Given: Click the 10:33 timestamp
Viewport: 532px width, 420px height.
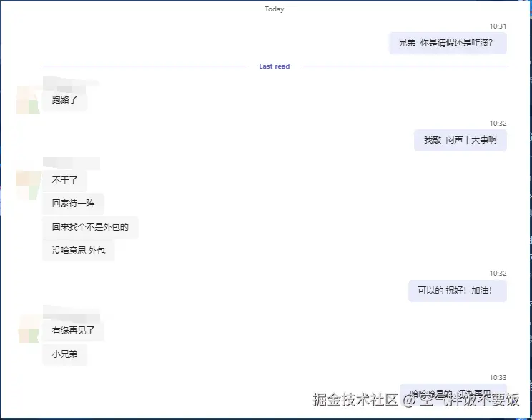Looking at the screenshot, I should (498, 377).
